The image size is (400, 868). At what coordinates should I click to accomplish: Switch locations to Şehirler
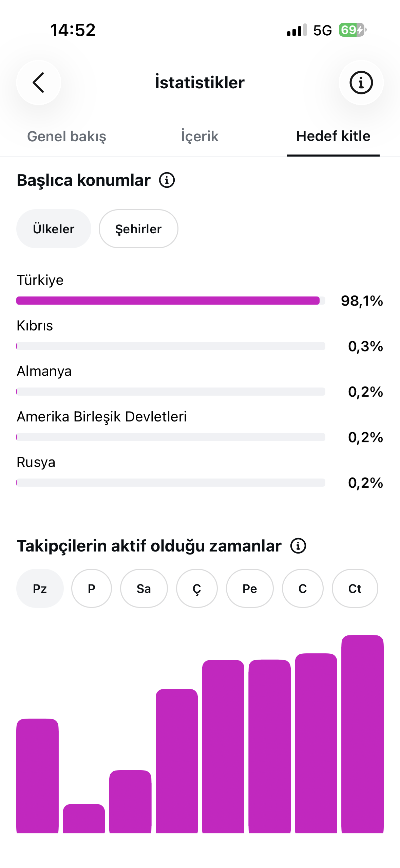pos(138,229)
